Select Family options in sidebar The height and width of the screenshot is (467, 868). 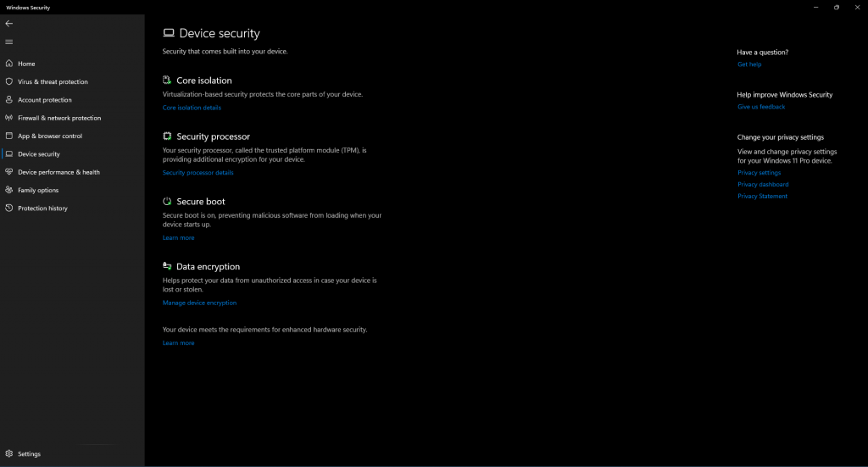click(37, 191)
